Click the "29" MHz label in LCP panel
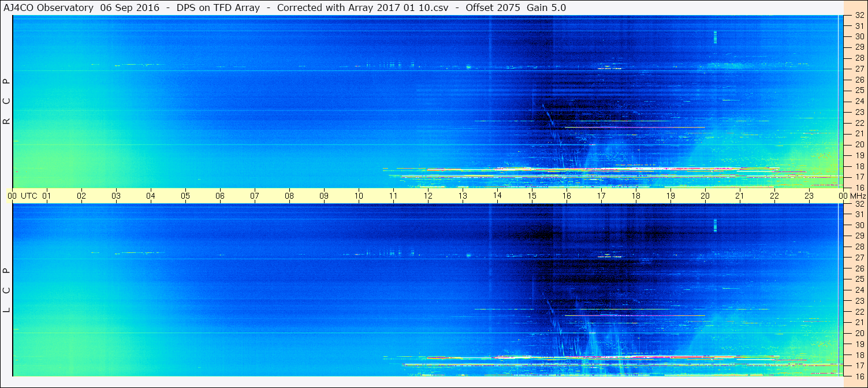Screen dimensions: 868x388 [x=859, y=236]
